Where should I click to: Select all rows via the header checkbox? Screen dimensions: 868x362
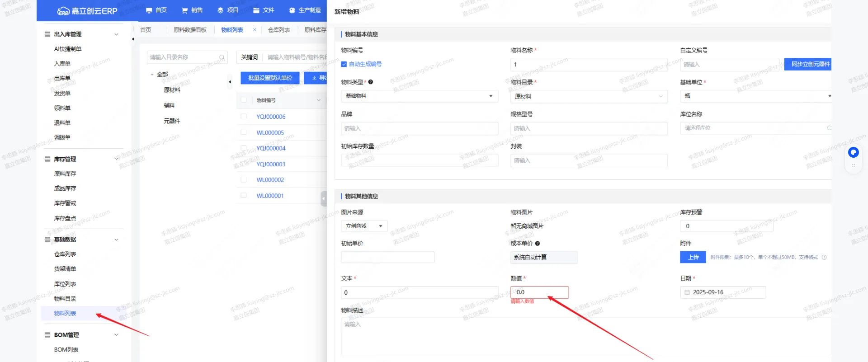pos(244,100)
